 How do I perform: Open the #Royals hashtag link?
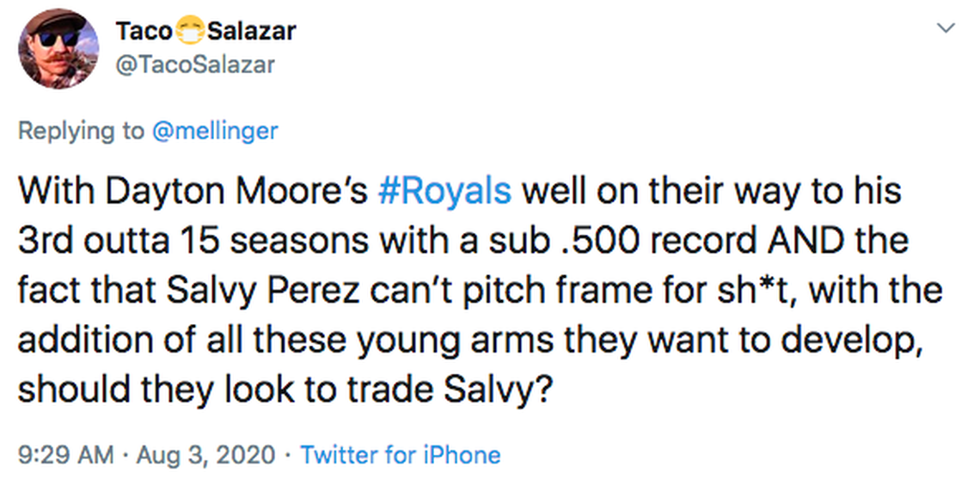[444, 191]
